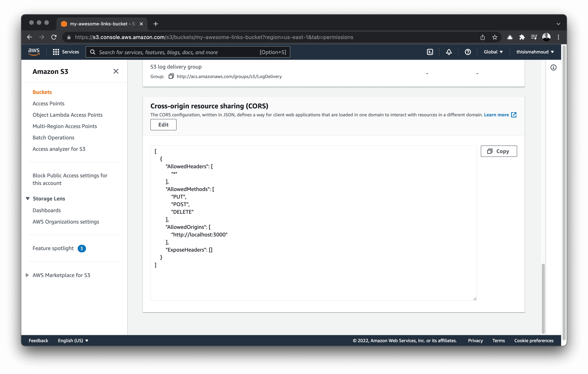Viewport: 588px width, 374px height.
Task: Open the Global region dropdown
Action: click(x=493, y=52)
